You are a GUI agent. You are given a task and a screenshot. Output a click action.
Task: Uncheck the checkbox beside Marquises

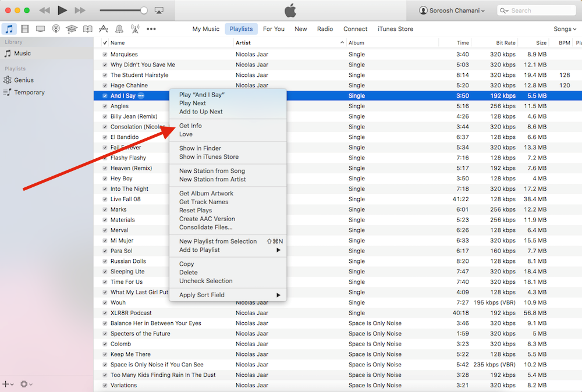pyautogui.click(x=105, y=55)
